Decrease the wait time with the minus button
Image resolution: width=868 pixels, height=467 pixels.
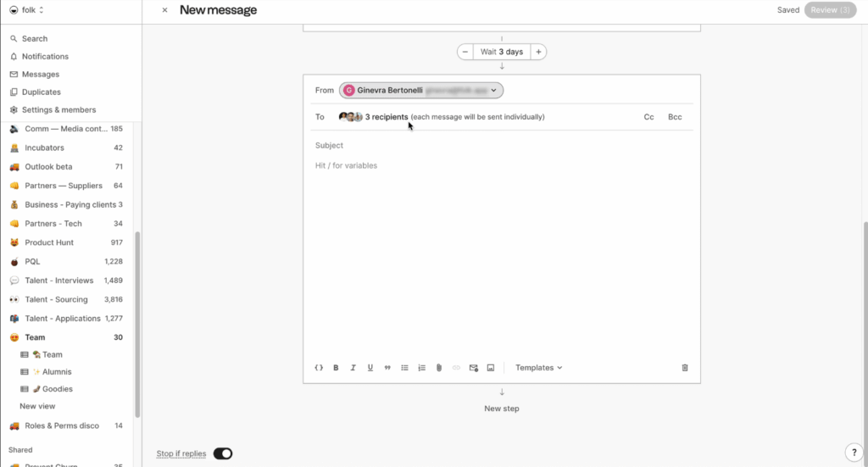point(465,52)
